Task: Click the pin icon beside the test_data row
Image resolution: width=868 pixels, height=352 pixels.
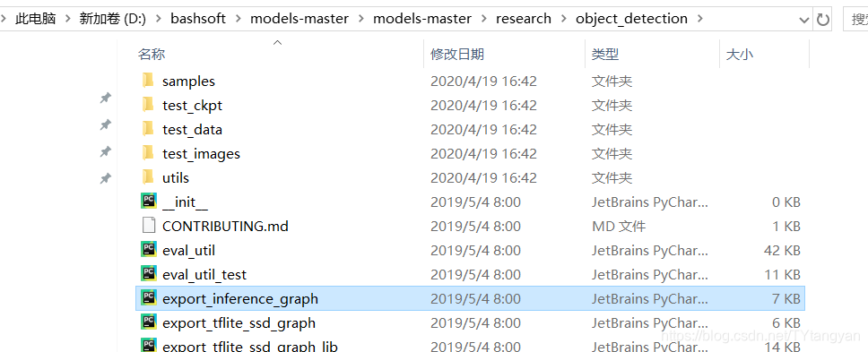Action: pos(105,152)
